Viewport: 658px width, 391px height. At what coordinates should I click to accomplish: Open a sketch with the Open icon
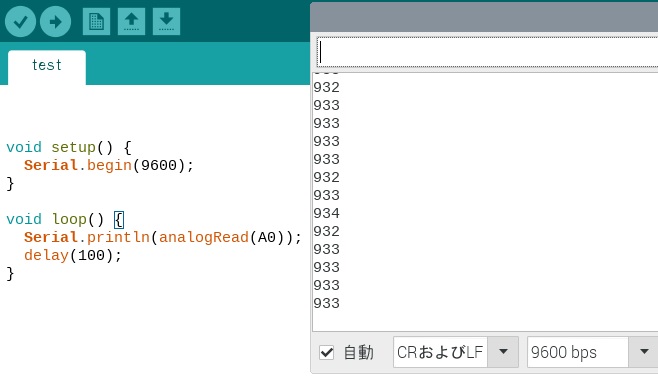click(131, 21)
